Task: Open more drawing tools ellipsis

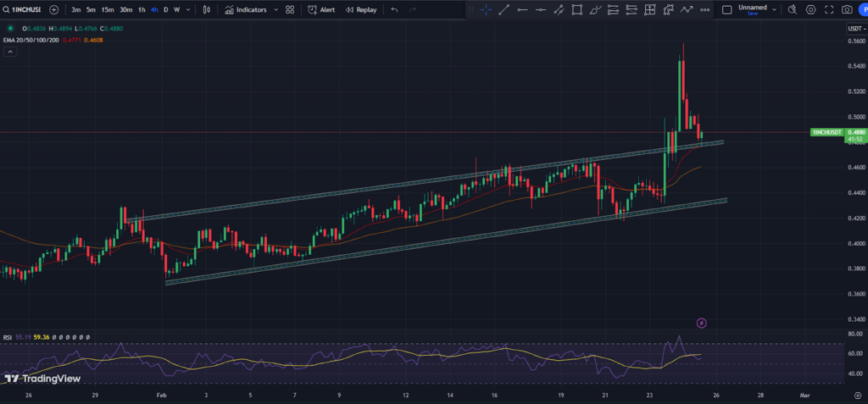Action: [704, 9]
